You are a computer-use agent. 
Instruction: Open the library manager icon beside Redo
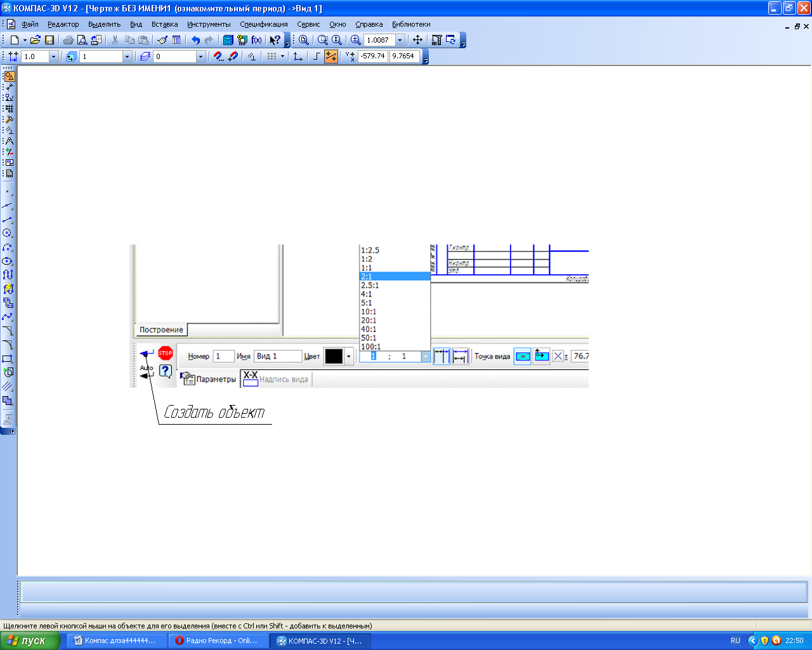(x=228, y=40)
